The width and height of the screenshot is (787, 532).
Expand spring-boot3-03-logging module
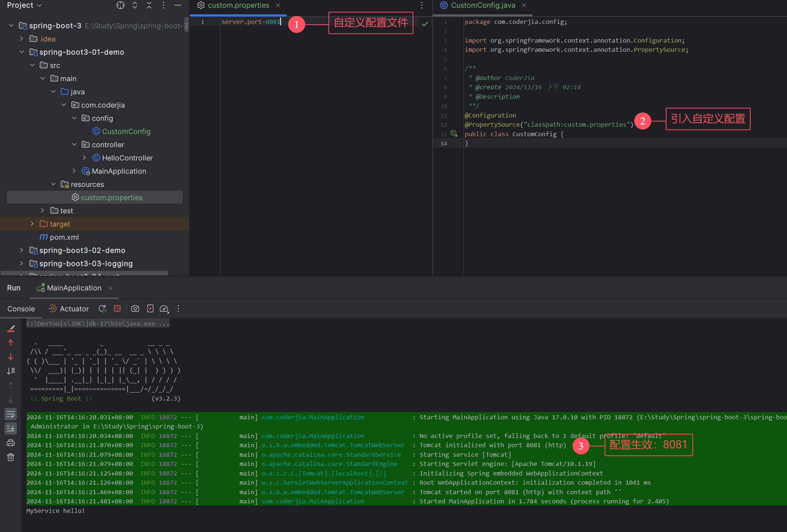[x=22, y=263]
